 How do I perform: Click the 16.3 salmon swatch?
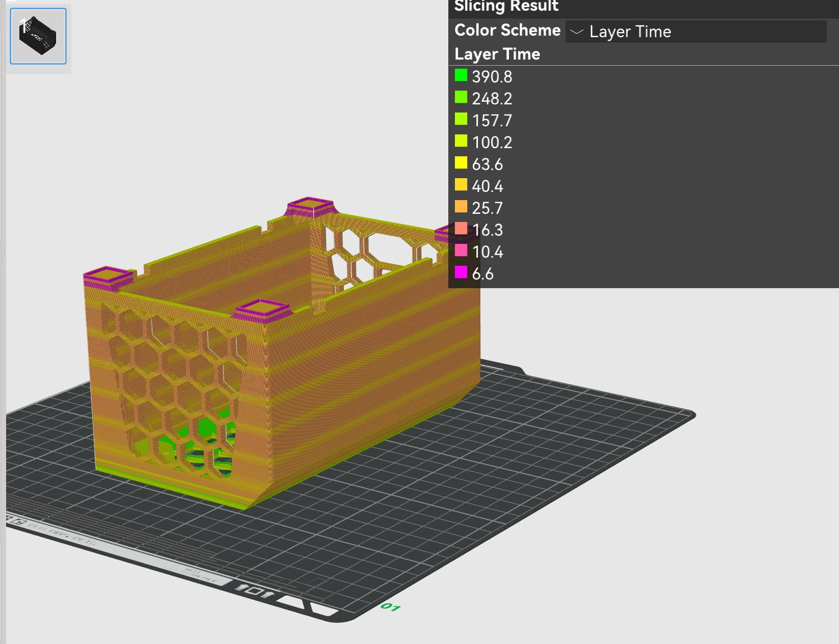(461, 229)
